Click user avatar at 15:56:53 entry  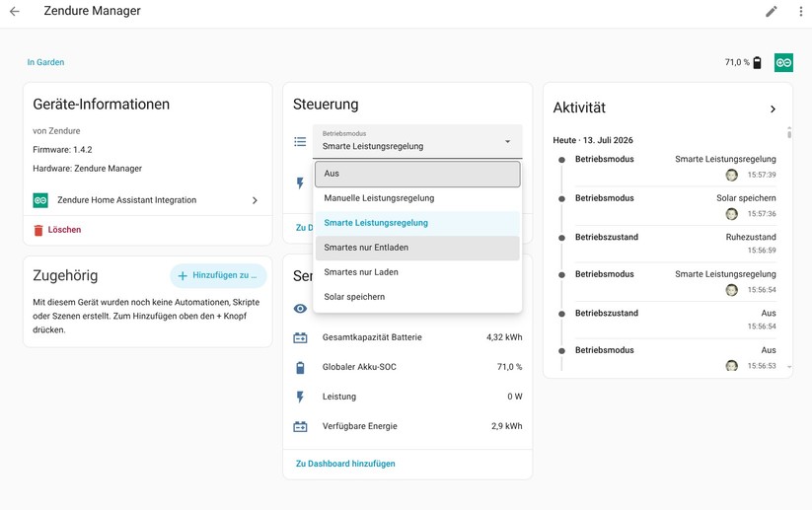pyautogui.click(x=731, y=366)
